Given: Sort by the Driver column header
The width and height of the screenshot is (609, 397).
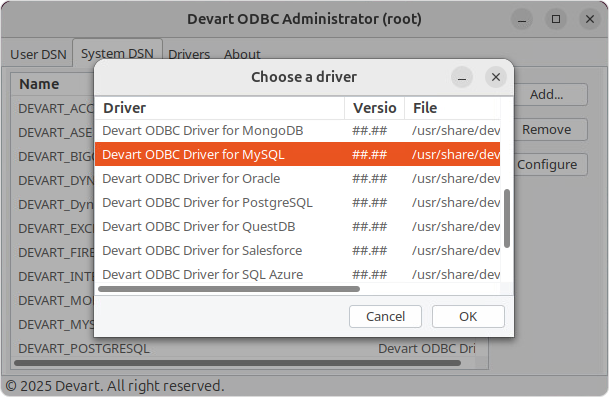Looking at the screenshot, I should click(220, 108).
